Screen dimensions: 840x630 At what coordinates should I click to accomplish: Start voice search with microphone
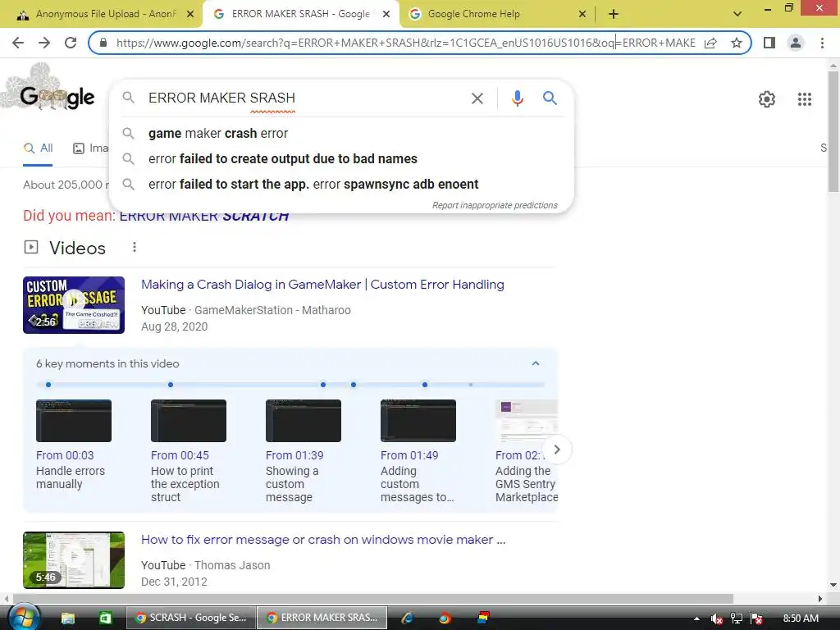(x=517, y=98)
